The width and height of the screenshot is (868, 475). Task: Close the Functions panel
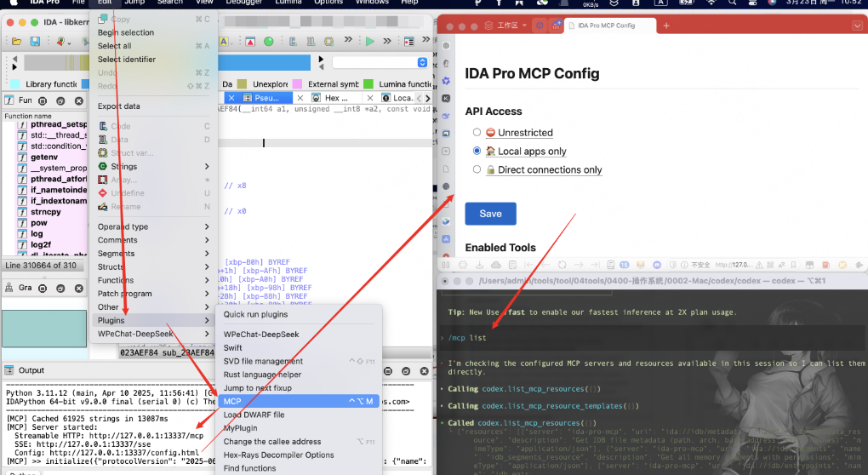pos(79,100)
